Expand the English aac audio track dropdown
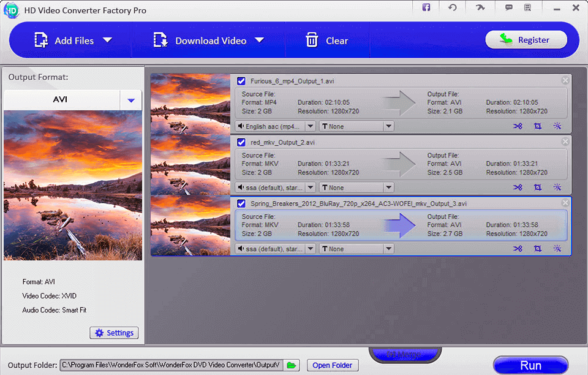The image size is (588, 375). pyautogui.click(x=311, y=126)
